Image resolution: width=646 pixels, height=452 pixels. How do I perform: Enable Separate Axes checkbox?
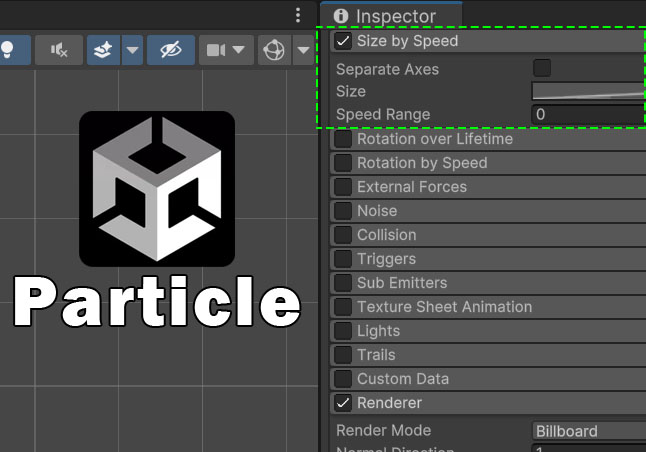(x=542, y=68)
